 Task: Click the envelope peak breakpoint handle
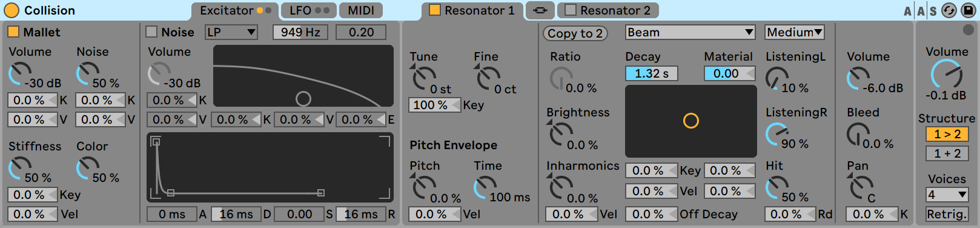156,142
